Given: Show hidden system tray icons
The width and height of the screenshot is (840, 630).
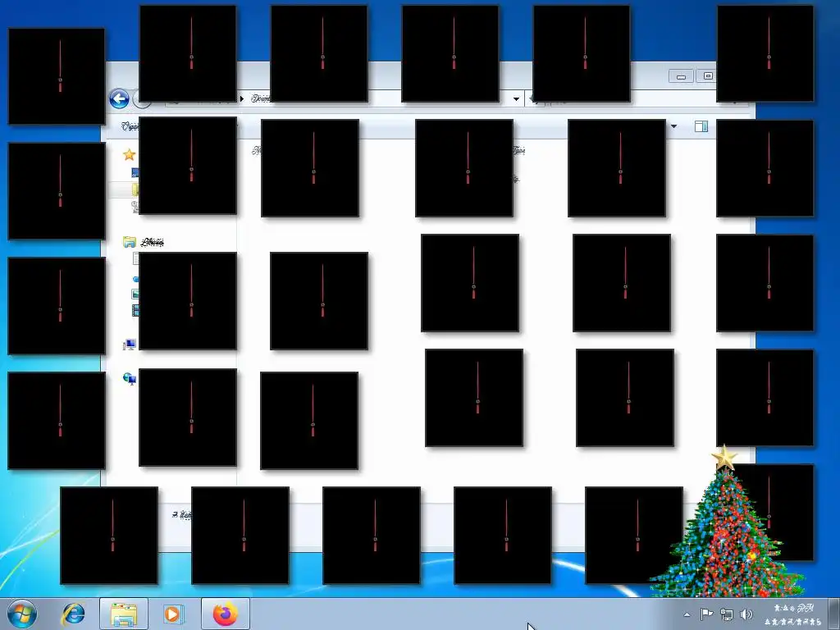Looking at the screenshot, I should click(687, 614).
